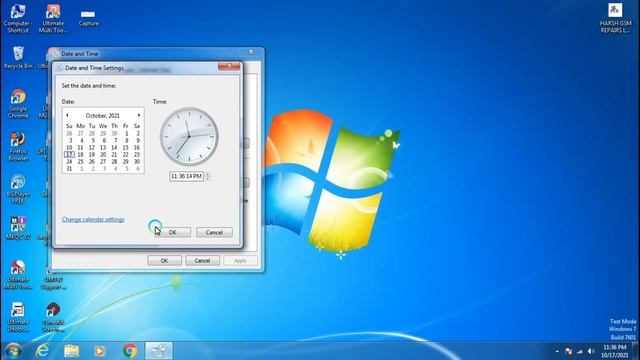Select October 7 in the calendar

[115, 140]
